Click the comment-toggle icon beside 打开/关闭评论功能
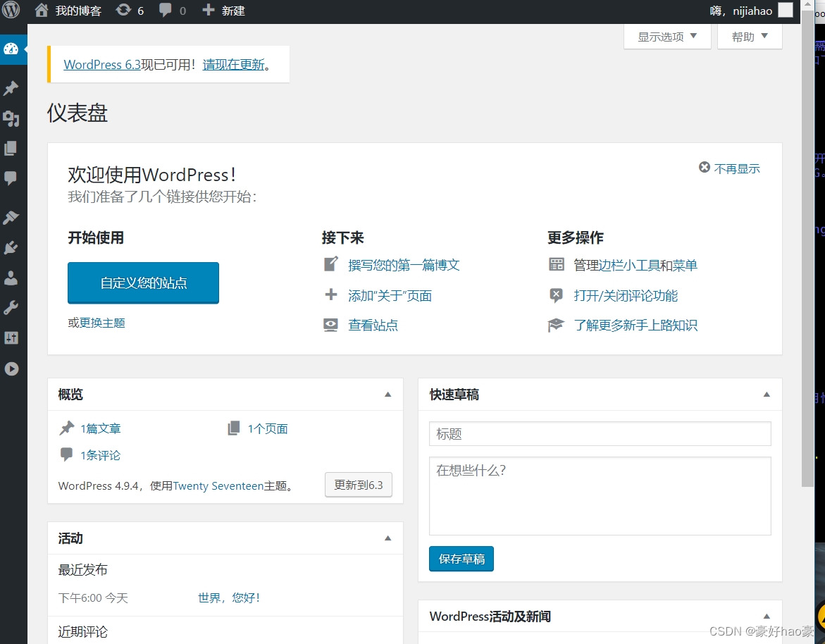Image resolution: width=825 pixels, height=644 pixels. (x=556, y=295)
